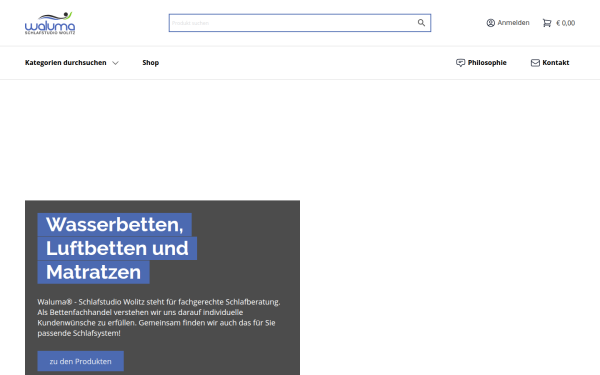Go to the Shop page

[151, 63]
